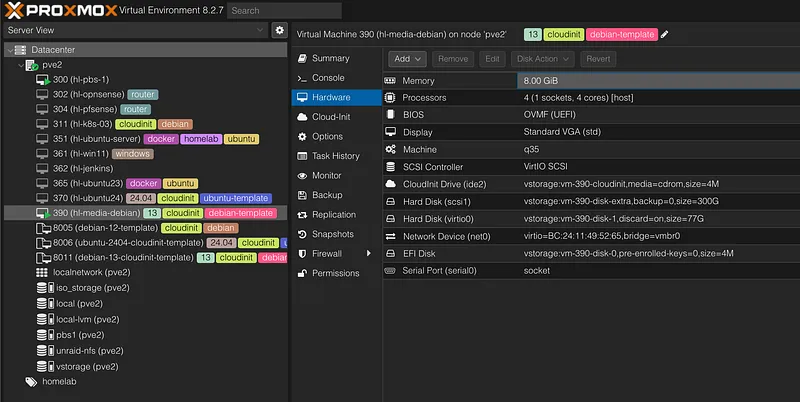
Task: Click the gear icon beside Server View
Action: 281,31
